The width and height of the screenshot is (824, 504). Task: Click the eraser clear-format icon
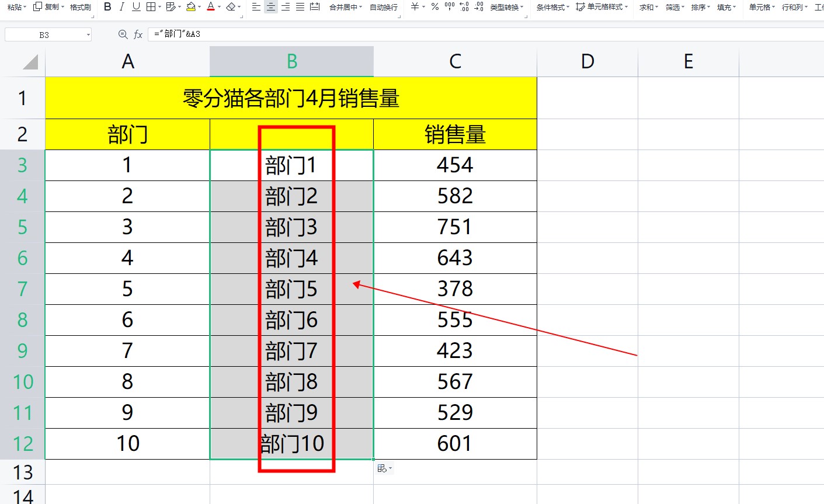(231, 7)
